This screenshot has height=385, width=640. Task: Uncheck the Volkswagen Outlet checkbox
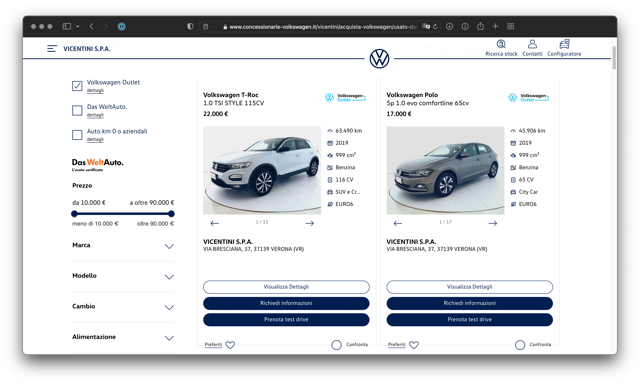click(77, 86)
